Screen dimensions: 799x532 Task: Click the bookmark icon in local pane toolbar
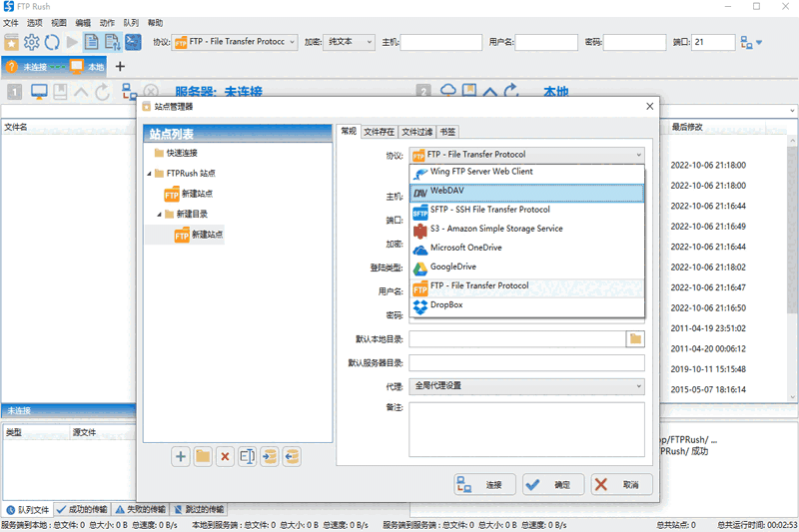pyautogui.click(x=469, y=91)
